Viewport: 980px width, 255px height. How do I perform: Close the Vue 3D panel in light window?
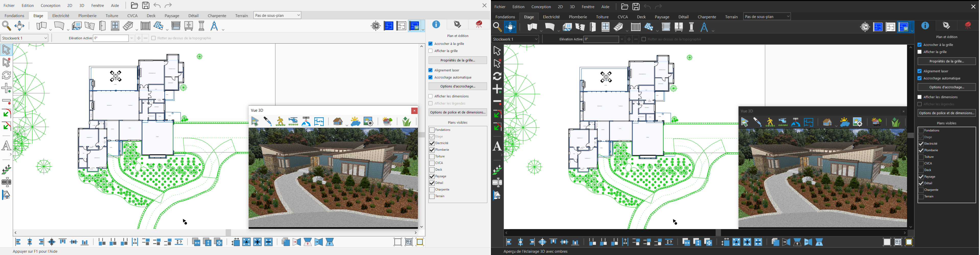click(x=414, y=111)
